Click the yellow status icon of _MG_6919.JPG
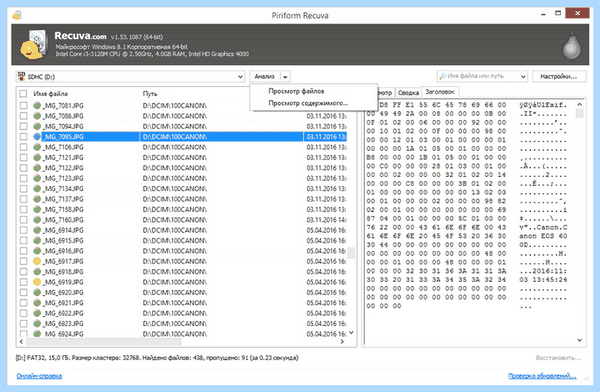 pos(37,282)
